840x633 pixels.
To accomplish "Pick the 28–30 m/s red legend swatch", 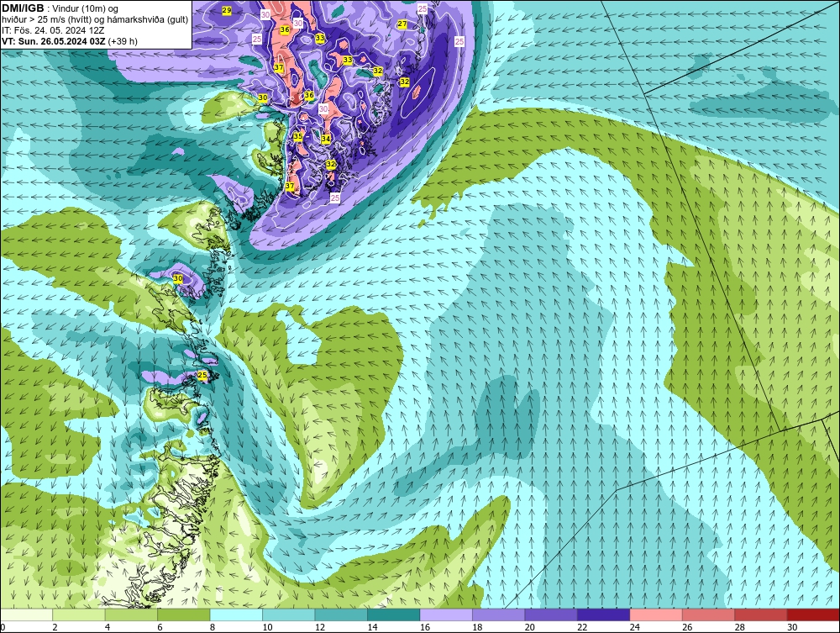I will click(x=761, y=615).
